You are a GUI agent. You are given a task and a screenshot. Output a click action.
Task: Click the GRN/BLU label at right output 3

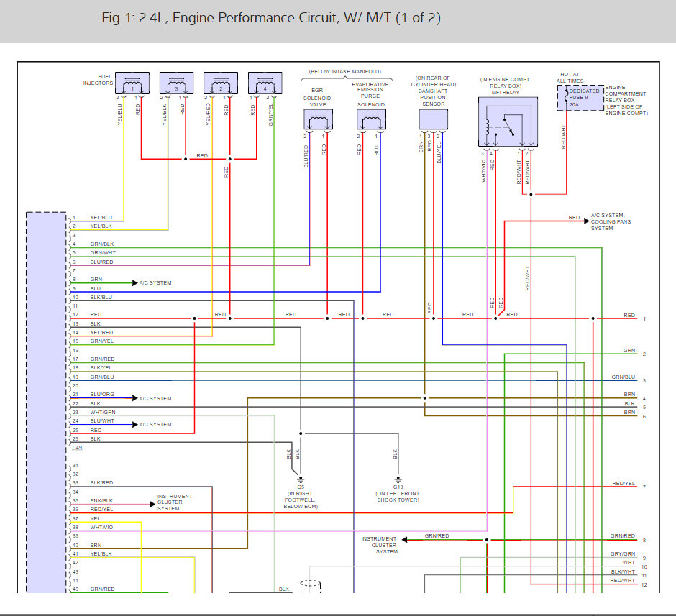(624, 377)
